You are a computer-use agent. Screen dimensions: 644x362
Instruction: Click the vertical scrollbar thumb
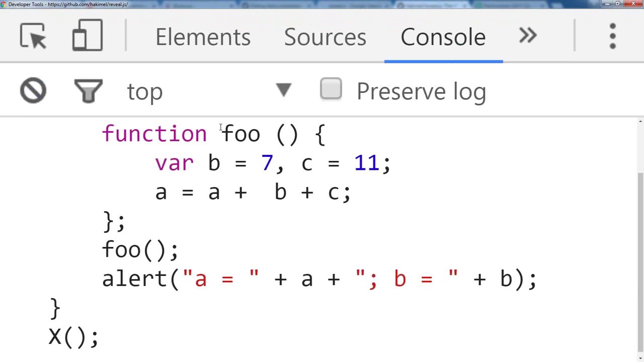click(x=640, y=261)
